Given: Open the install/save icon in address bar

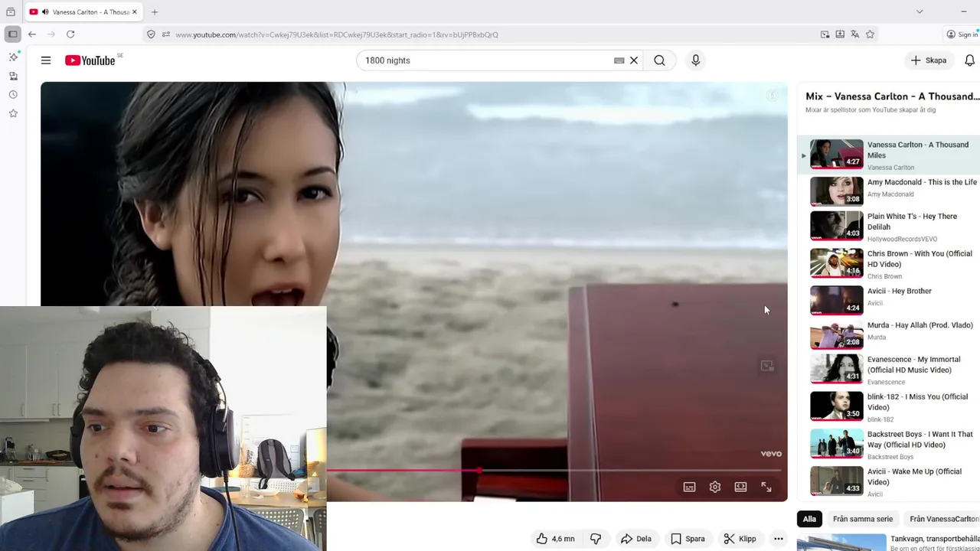Looking at the screenshot, I should click(840, 34).
